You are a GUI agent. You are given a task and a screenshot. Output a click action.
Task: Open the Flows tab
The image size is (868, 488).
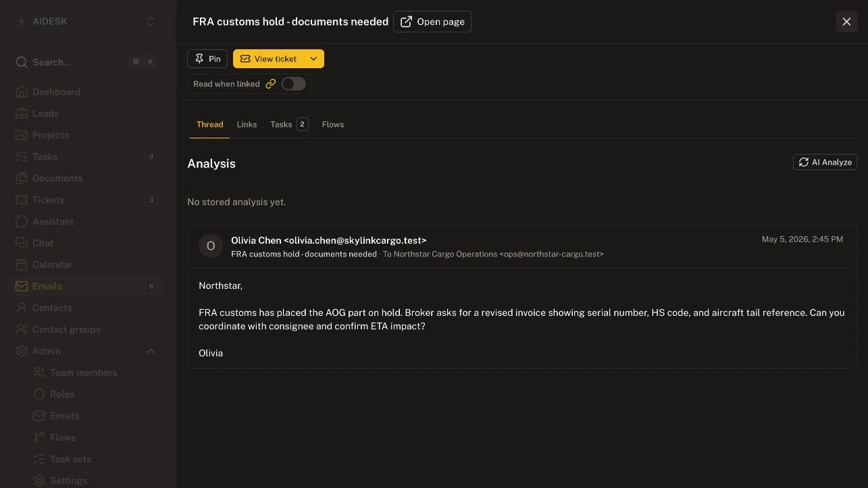333,124
